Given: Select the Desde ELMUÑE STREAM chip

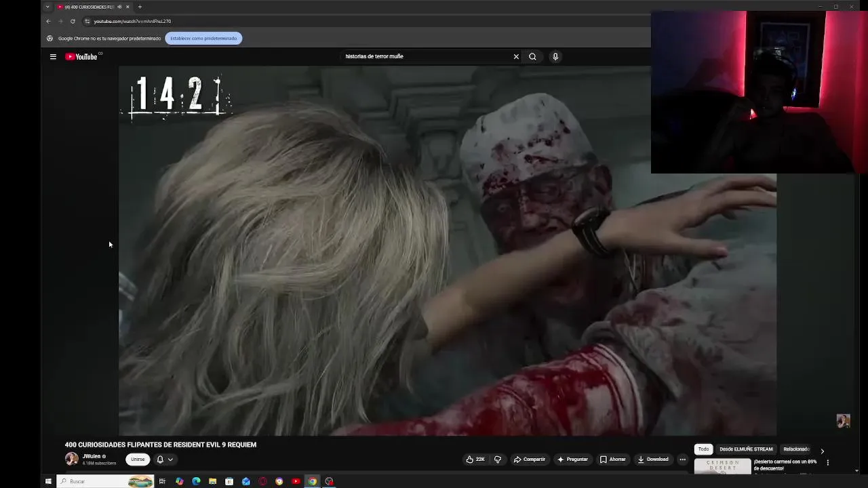Looking at the screenshot, I should click(746, 449).
